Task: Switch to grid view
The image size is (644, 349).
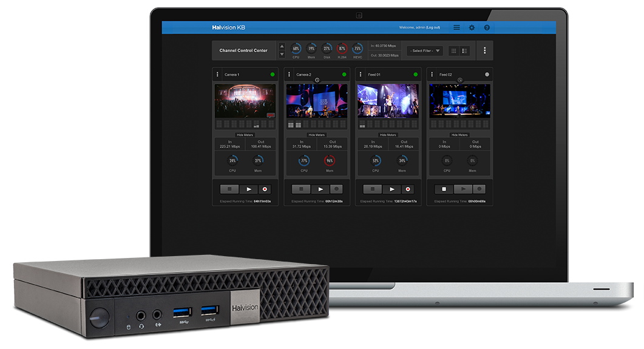Action: [x=453, y=51]
